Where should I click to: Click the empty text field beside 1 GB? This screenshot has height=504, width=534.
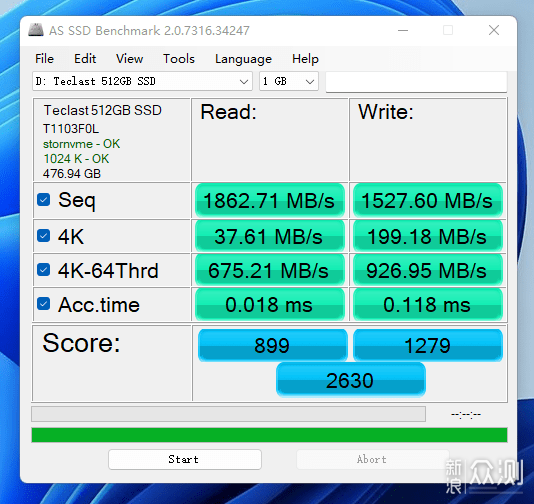[x=416, y=81]
